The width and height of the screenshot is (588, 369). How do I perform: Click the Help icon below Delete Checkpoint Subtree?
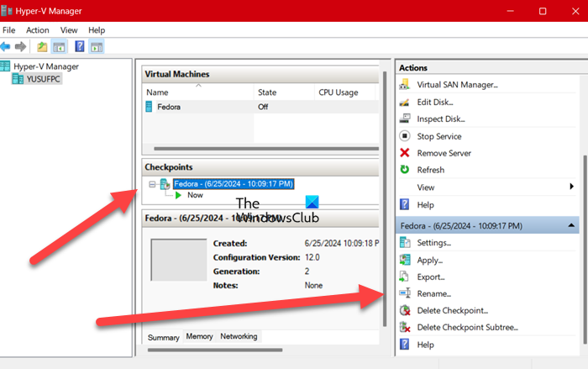tap(404, 345)
